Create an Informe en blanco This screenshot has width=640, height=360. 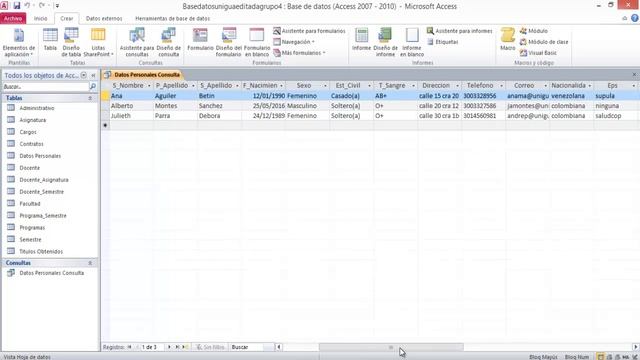point(412,42)
